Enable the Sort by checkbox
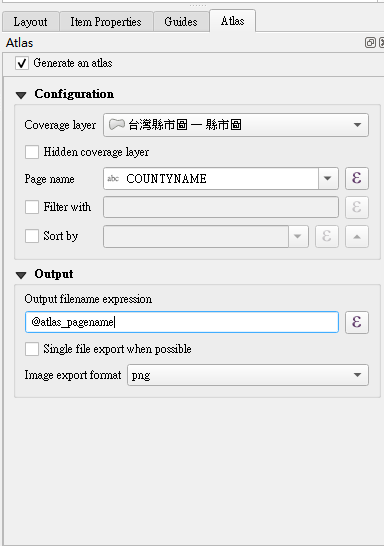This screenshot has width=384, height=546. [x=32, y=236]
